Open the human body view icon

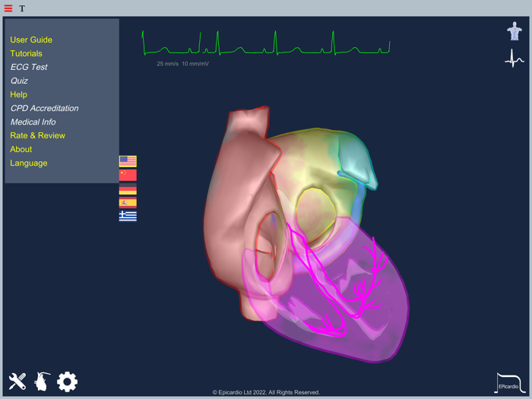(515, 31)
